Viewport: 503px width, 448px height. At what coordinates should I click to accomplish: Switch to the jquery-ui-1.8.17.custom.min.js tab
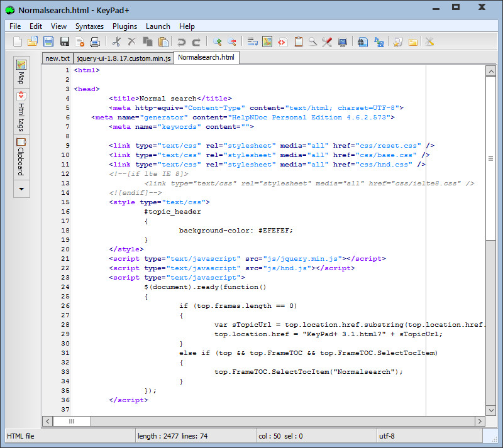pyautogui.click(x=124, y=58)
